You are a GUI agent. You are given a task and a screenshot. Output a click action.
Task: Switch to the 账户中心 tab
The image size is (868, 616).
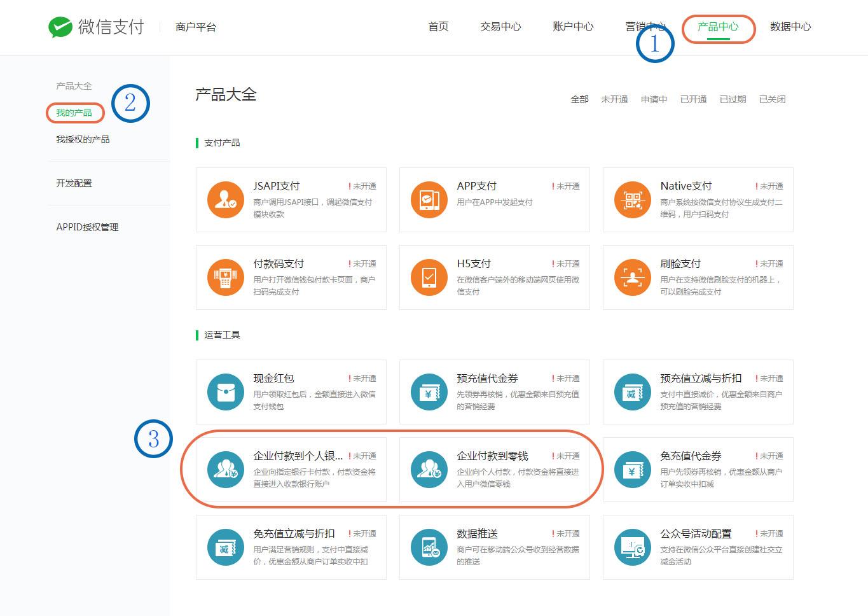(573, 27)
